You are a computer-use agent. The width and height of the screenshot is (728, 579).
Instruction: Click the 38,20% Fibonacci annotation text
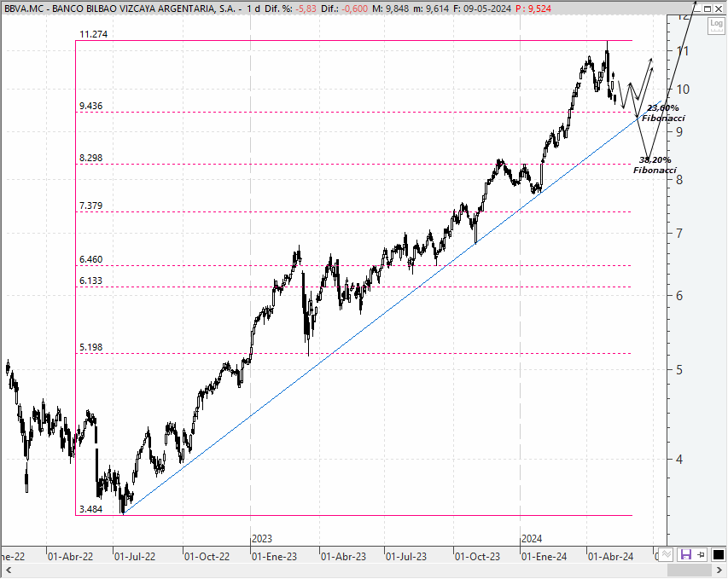click(655, 165)
